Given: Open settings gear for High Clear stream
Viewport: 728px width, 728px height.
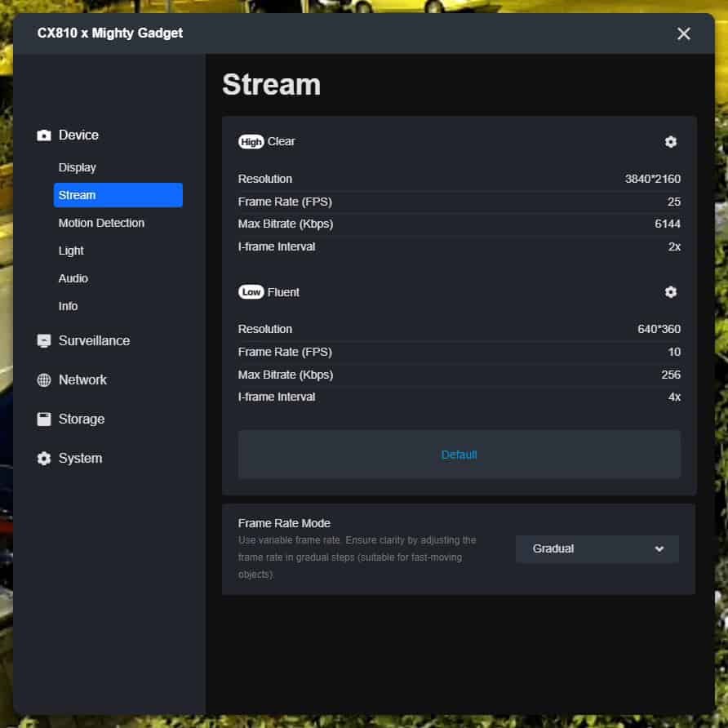Looking at the screenshot, I should point(670,142).
